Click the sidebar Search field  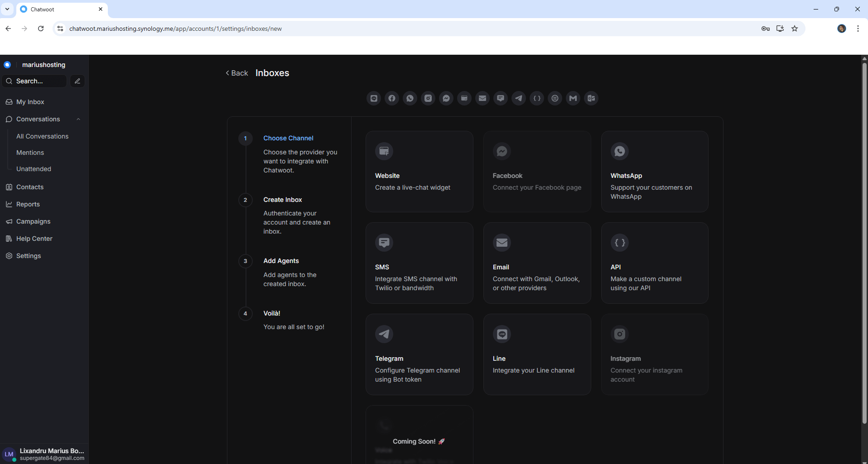coord(35,81)
